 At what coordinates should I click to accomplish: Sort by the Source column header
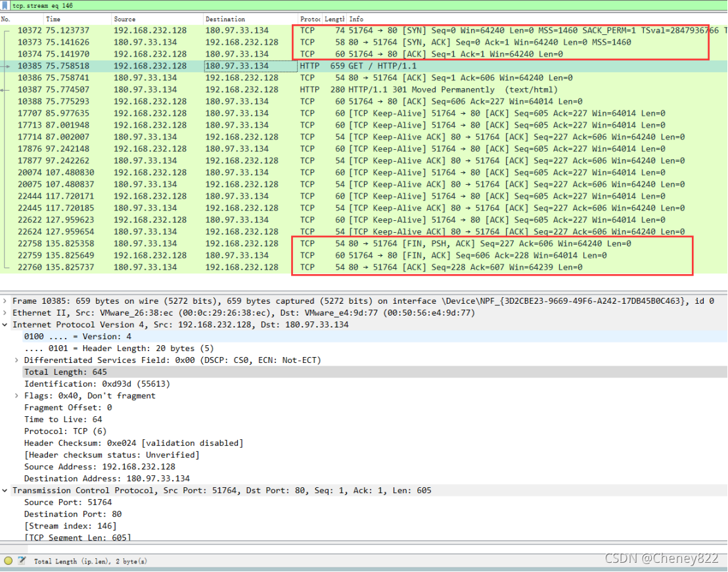click(158, 19)
